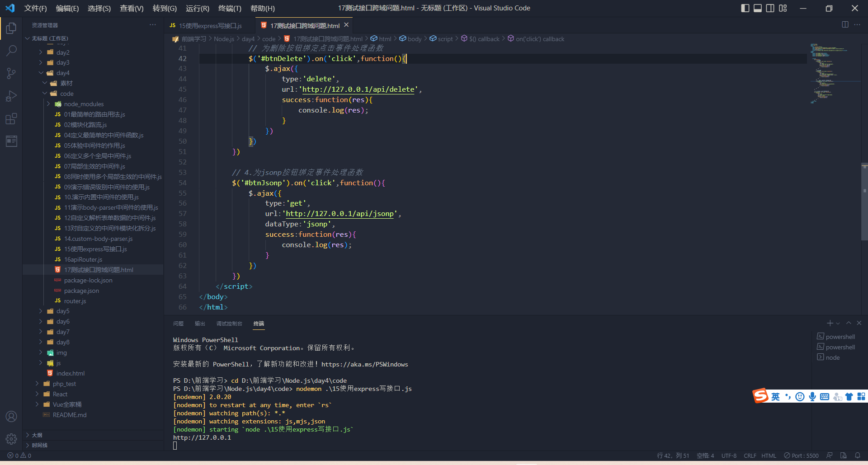Open the 运行(R) menu

(197, 8)
